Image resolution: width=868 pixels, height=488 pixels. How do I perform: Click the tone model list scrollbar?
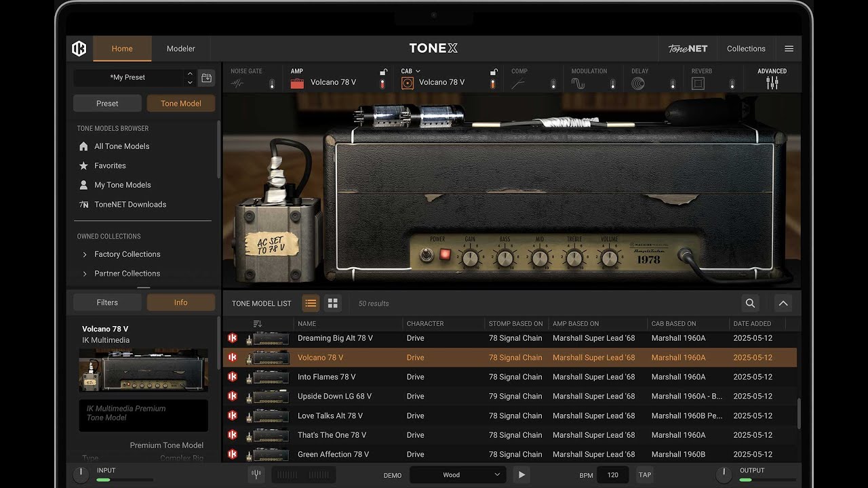click(x=799, y=413)
